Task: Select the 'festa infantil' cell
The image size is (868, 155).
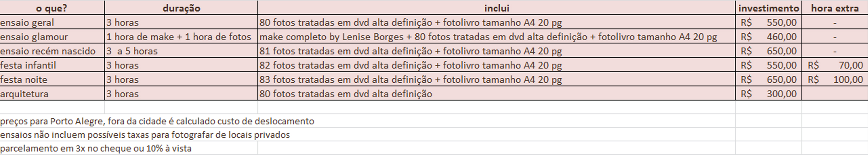Action: pyautogui.click(x=52, y=65)
